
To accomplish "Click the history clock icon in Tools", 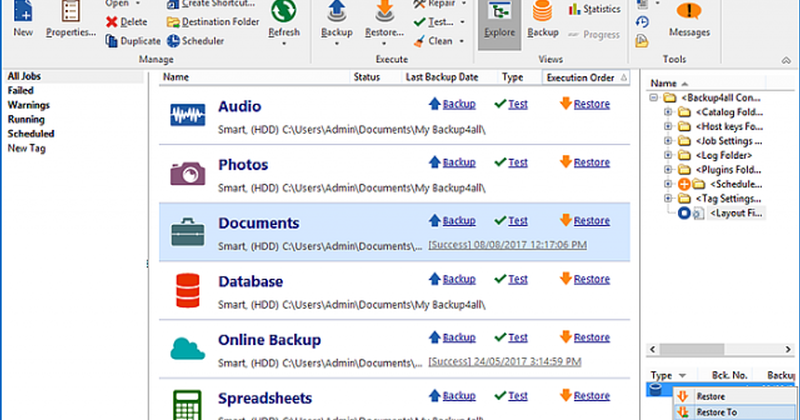I will (x=642, y=22).
